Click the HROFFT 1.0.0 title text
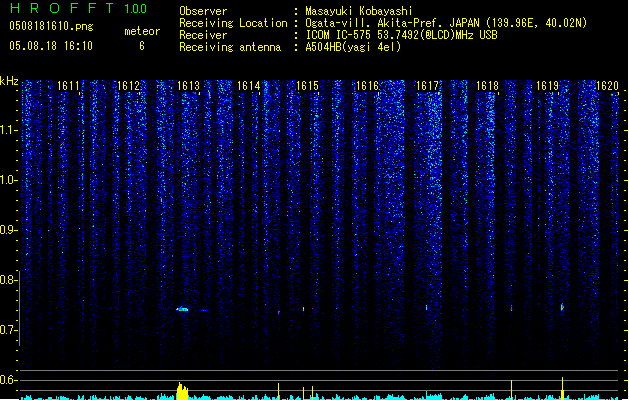 coord(78,8)
